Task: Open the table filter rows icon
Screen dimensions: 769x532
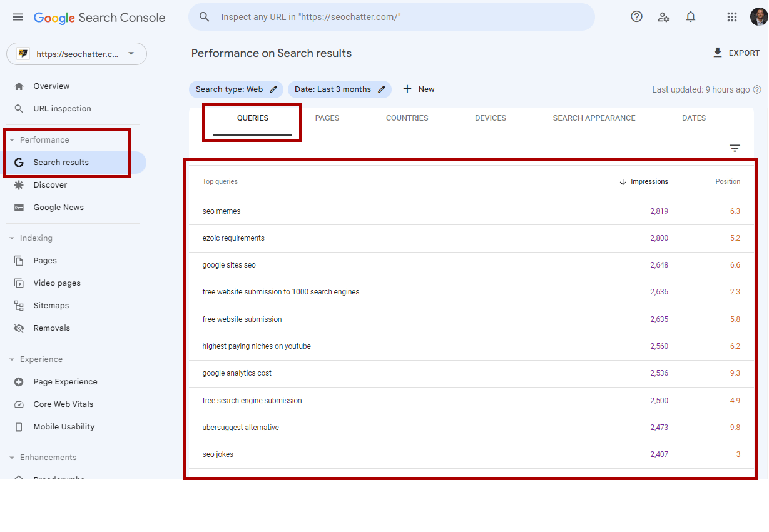Action: (735, 148)
